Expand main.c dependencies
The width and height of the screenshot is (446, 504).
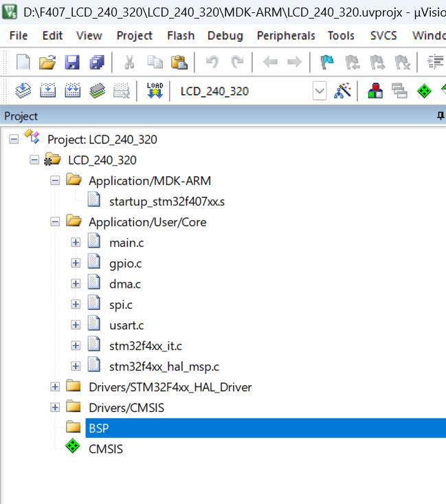pyautogui.click(x=76, y=242)
